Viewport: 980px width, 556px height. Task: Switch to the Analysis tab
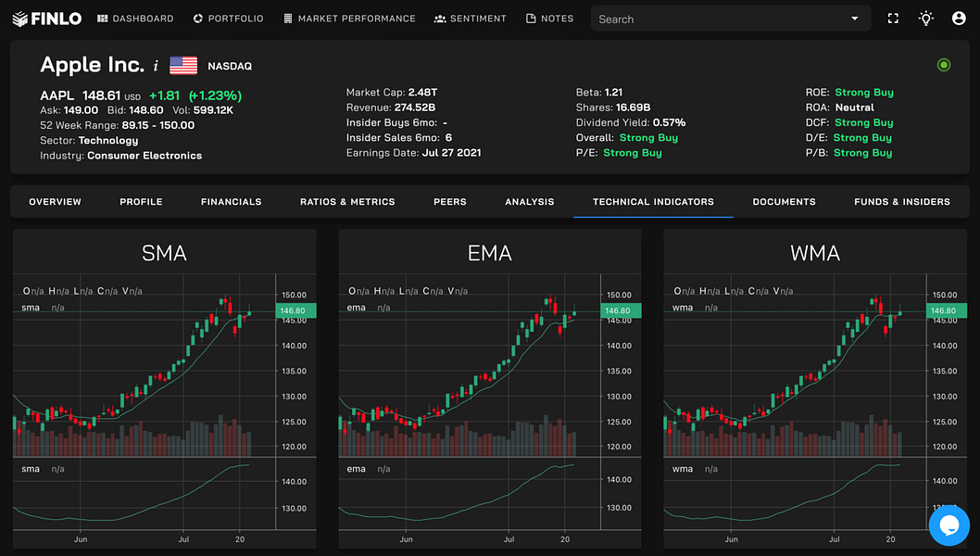pyautogui.click(x=530, y=201)
